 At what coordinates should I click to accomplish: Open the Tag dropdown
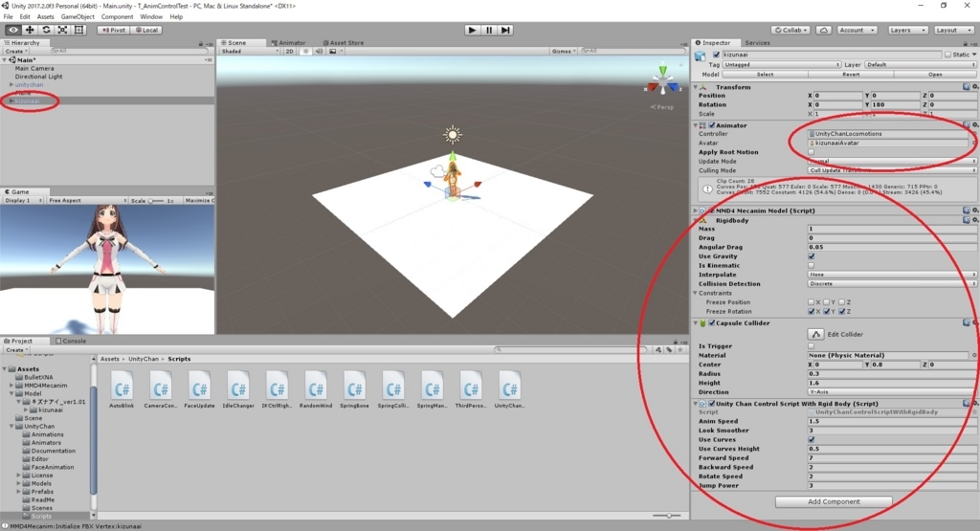pyautogui.click(x=781, y=64)
